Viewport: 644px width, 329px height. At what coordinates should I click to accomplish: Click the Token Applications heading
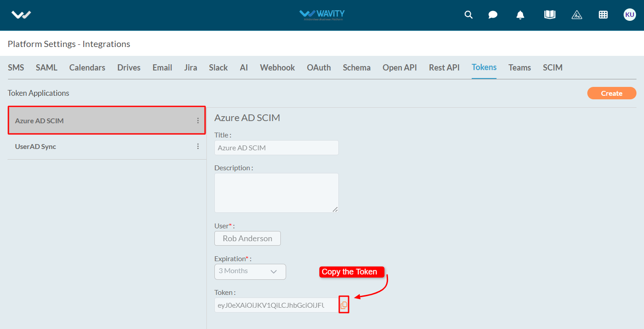39,93
